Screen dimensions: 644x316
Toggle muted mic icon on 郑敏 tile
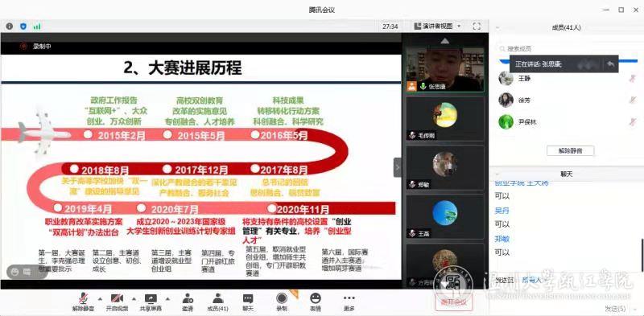(412, 185)
